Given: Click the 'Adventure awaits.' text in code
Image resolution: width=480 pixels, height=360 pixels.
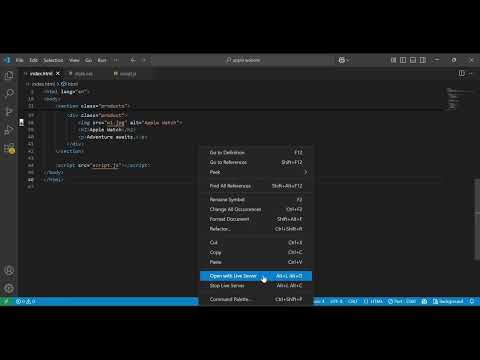Looking at the screenshot, I should pyautogui.click(x=110, y=137).
